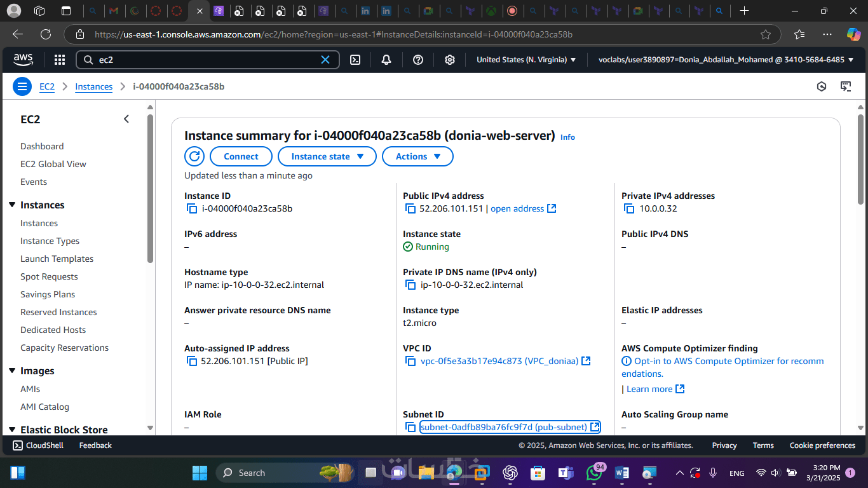
Task: Open Dashboard in EC2 sidebar
Action: coord(42,146)
